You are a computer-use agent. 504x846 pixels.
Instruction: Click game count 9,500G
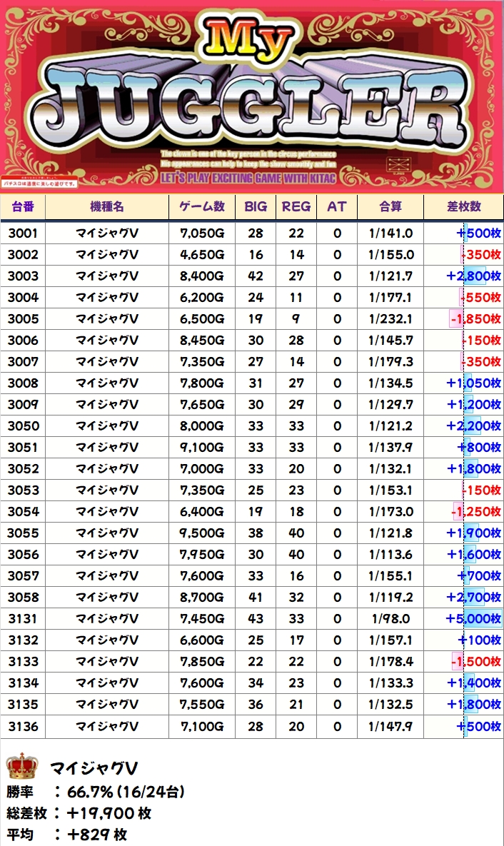(202, 533)
